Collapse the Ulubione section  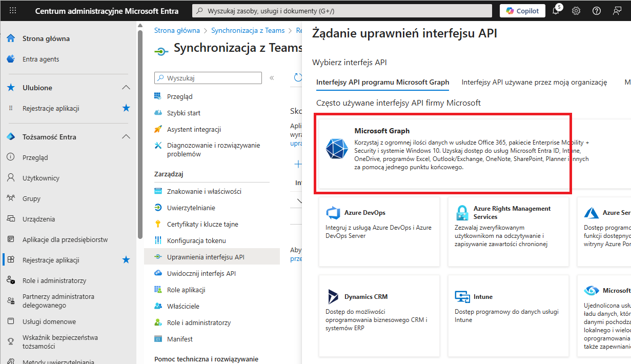[x=126, y=88]
